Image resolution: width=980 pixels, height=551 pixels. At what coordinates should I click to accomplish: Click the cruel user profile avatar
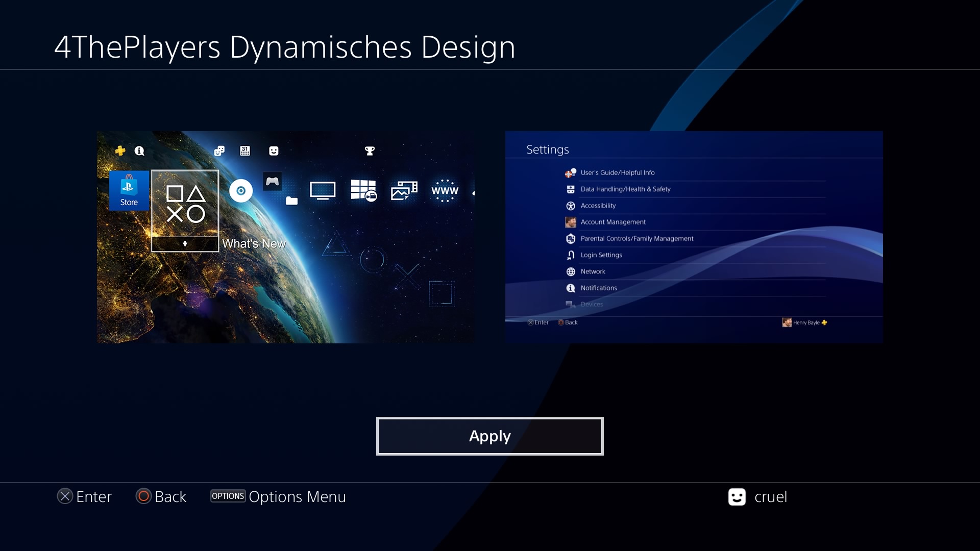(737, 496)
